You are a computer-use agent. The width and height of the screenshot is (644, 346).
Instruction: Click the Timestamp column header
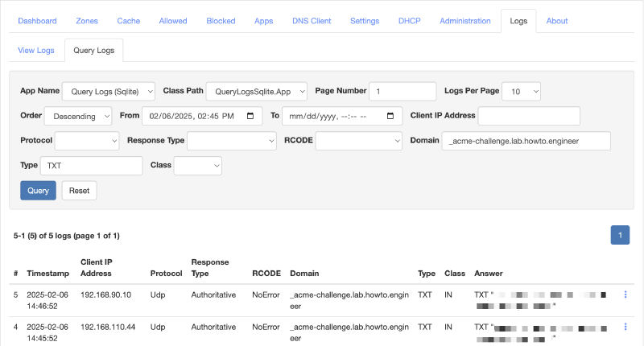click(x=48, y=274)
